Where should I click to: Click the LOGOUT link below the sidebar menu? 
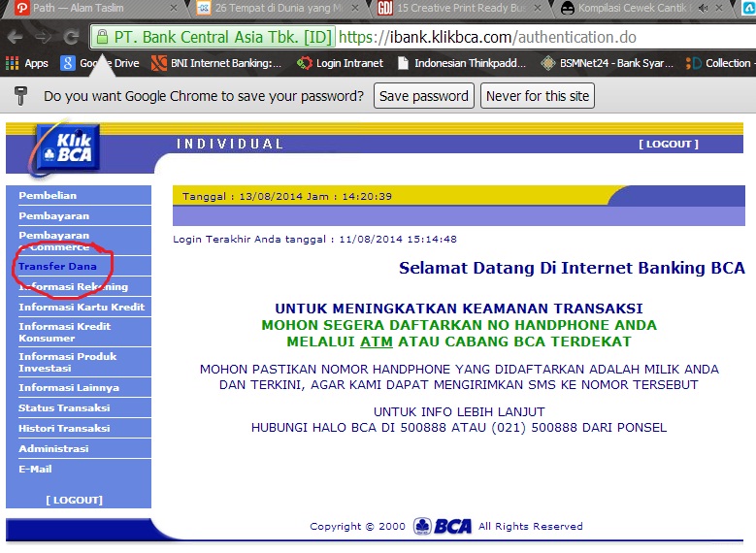click(75, 500)
